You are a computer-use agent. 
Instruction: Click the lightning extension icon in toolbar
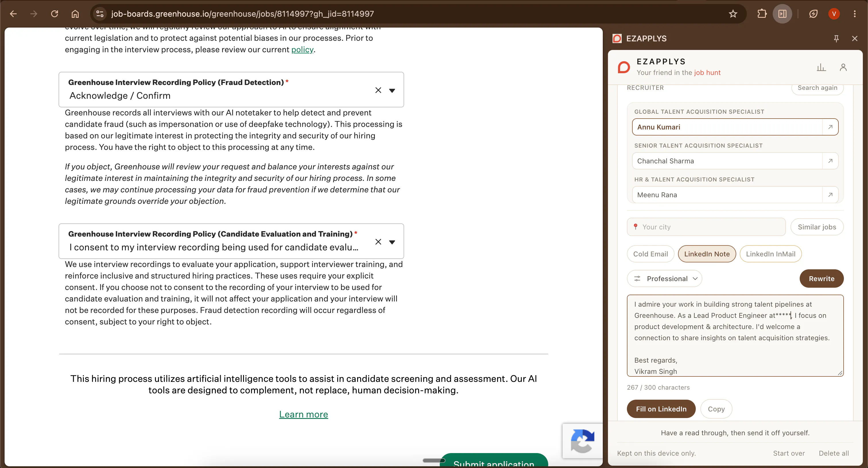[813, 14]
